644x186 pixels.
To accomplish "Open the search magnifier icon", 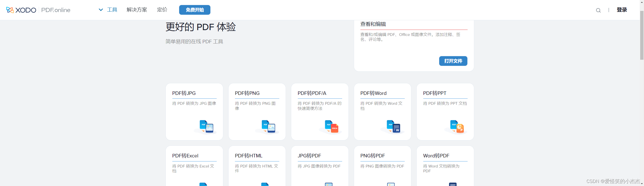I will [x=598, y=10].
